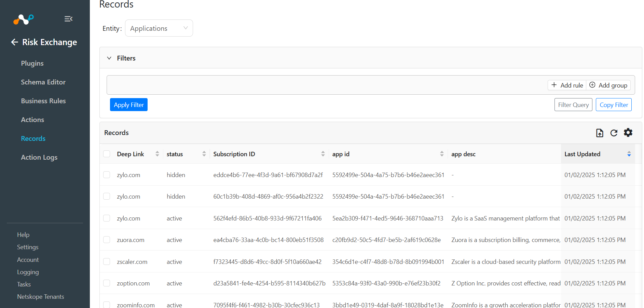Check the zoominfo.com row
This screenshot has width=644, height=308.
click(107, 305)
